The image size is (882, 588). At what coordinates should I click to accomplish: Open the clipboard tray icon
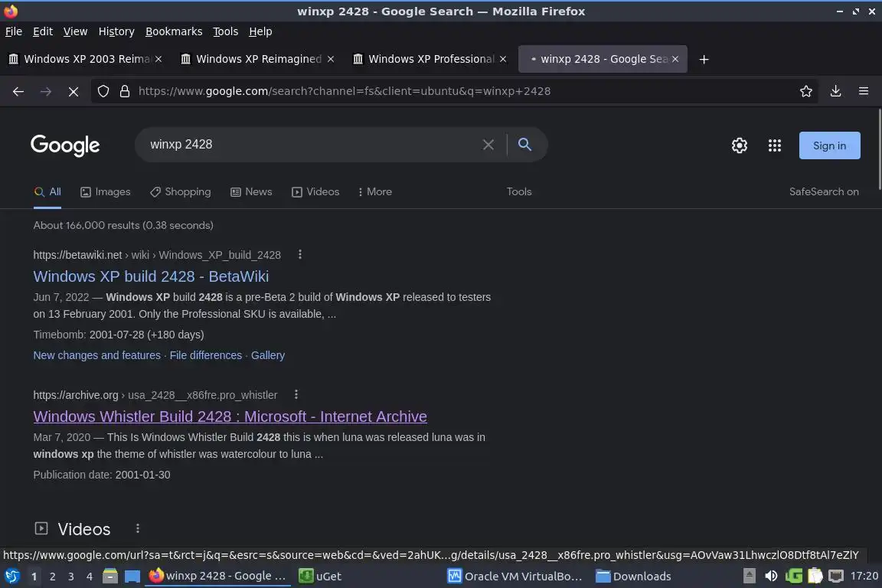(x=815, y=577)
